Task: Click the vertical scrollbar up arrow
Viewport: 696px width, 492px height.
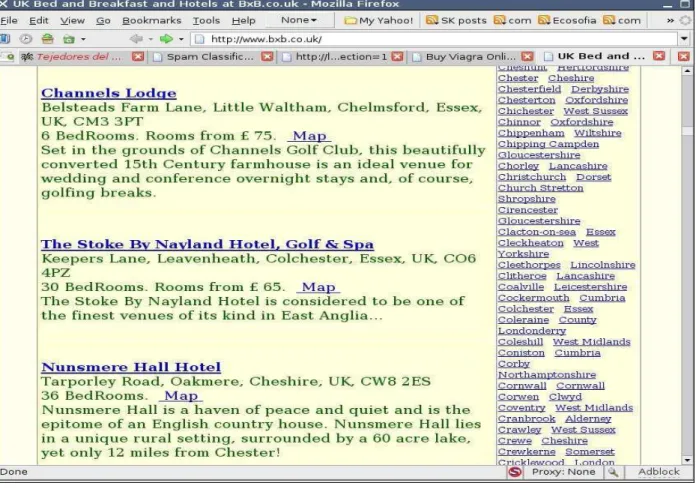Action: (687, 71)
